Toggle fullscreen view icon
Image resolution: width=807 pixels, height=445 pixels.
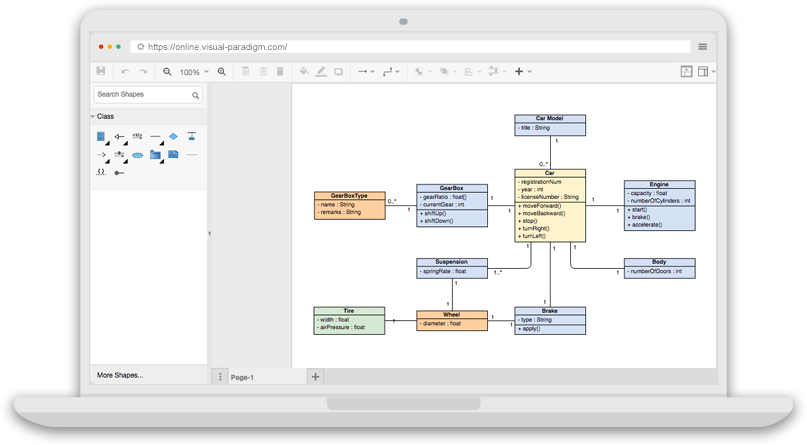[686, 72]
